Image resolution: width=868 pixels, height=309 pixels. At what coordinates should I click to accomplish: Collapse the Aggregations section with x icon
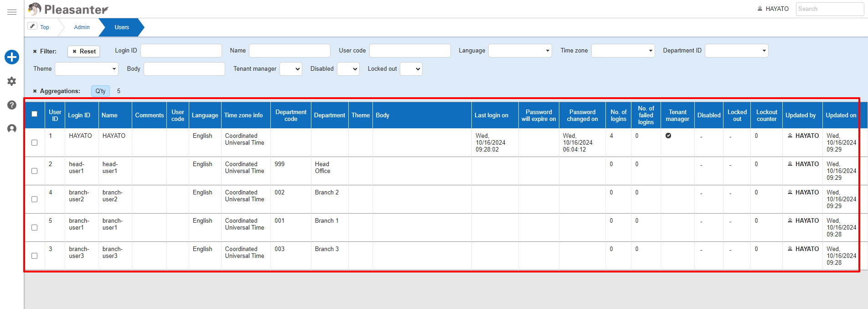pos(35,91)
